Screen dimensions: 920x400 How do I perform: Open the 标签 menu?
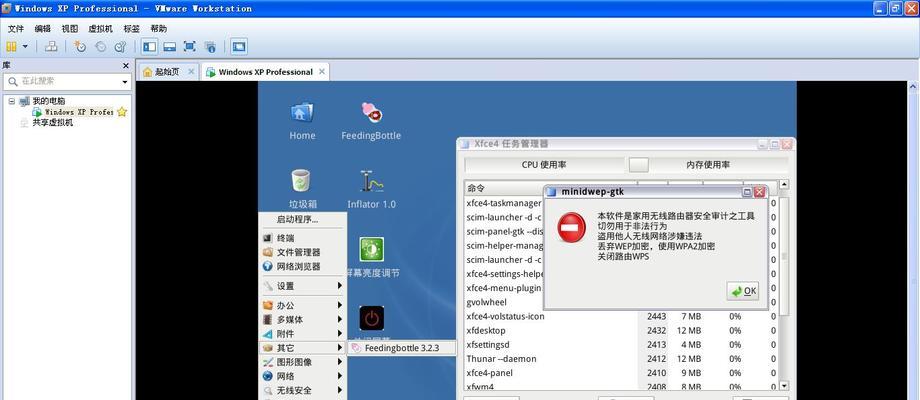click(131, 28)
